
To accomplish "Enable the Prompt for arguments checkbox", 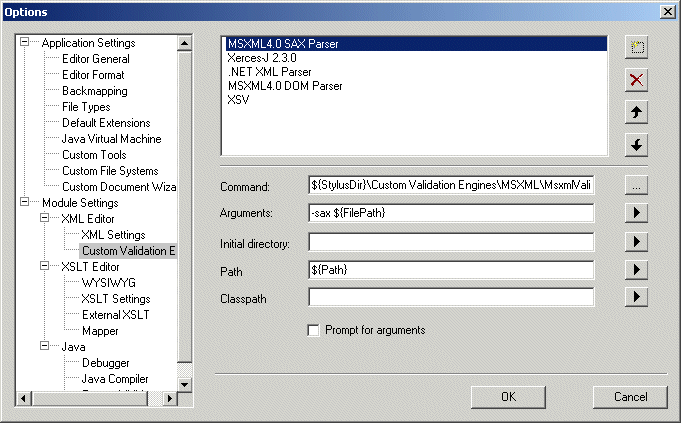I will (314, 330).
